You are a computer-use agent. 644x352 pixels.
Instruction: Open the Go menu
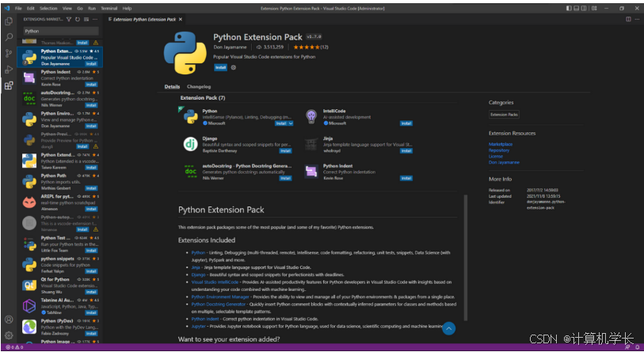(80, 8)
